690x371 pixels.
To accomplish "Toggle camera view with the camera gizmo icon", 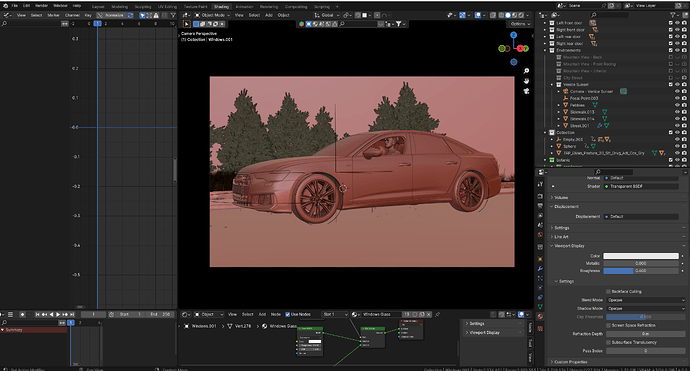I will [526, 91].
